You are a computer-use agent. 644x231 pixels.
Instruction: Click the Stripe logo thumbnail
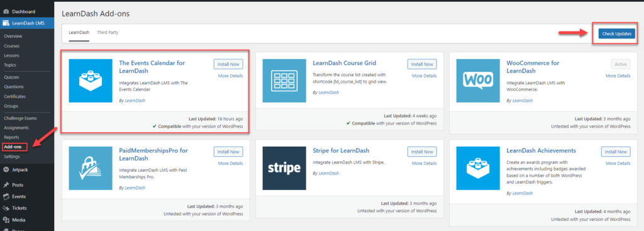(284, 168)
